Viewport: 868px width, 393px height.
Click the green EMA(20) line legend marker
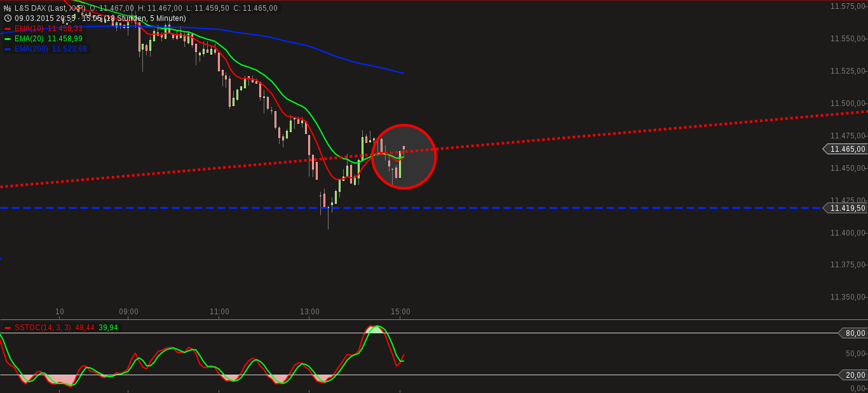pos(7,38)
